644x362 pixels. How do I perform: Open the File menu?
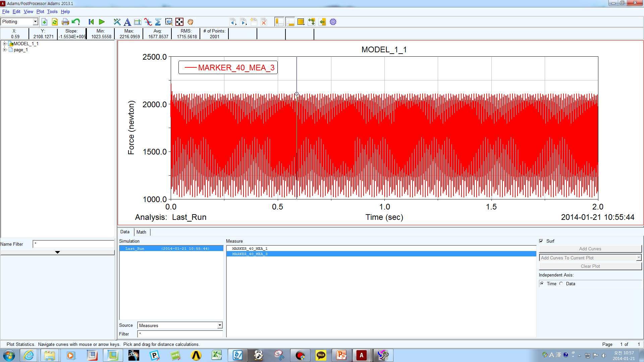click(x=6, y=11)
